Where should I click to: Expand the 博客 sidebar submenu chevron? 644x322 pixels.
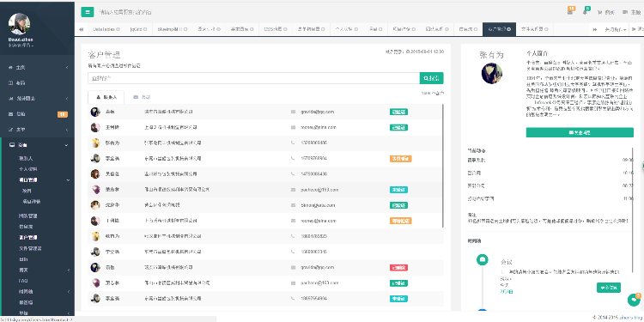68,270
